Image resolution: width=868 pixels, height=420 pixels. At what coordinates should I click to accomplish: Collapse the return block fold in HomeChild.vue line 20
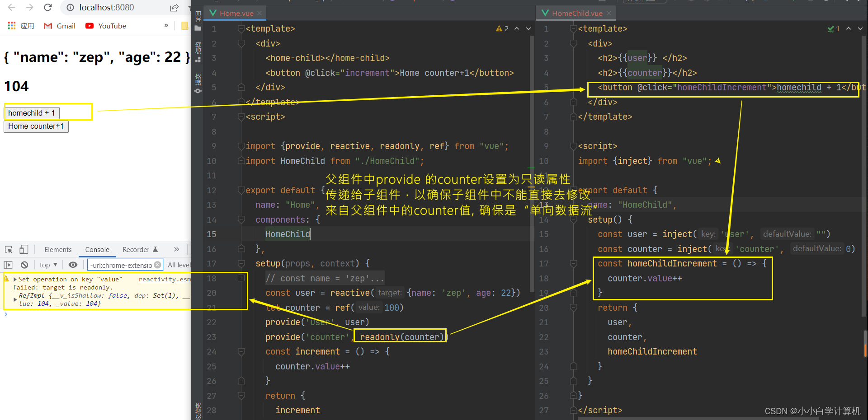coord(574,308)
